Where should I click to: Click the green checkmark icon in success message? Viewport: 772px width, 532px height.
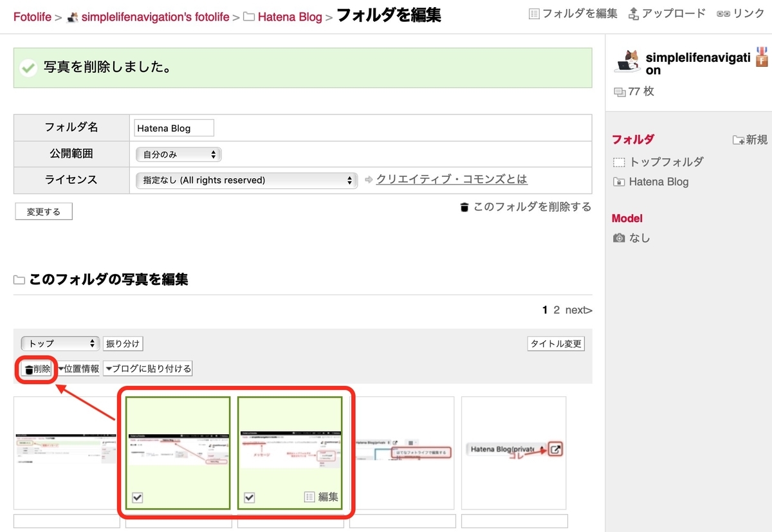[28, 68]
